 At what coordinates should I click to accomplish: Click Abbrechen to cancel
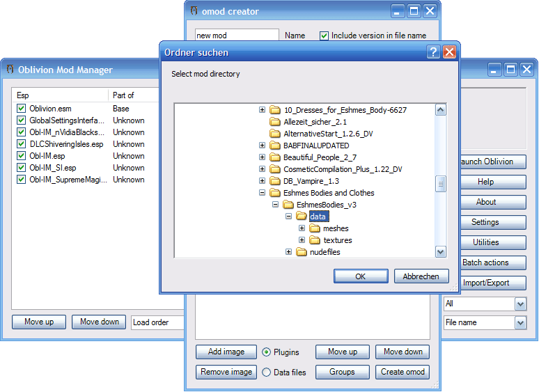click(x=421, y=276)
